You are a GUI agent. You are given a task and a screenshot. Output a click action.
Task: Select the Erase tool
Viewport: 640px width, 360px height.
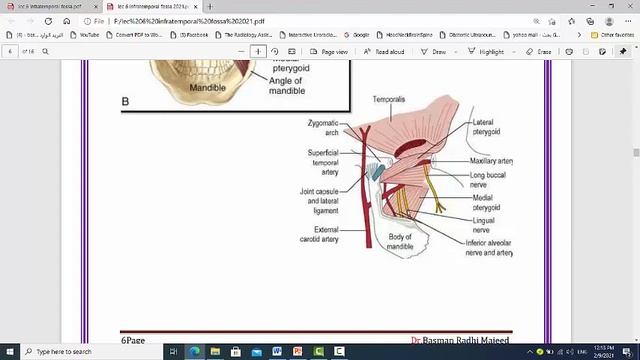coord(539,52)
